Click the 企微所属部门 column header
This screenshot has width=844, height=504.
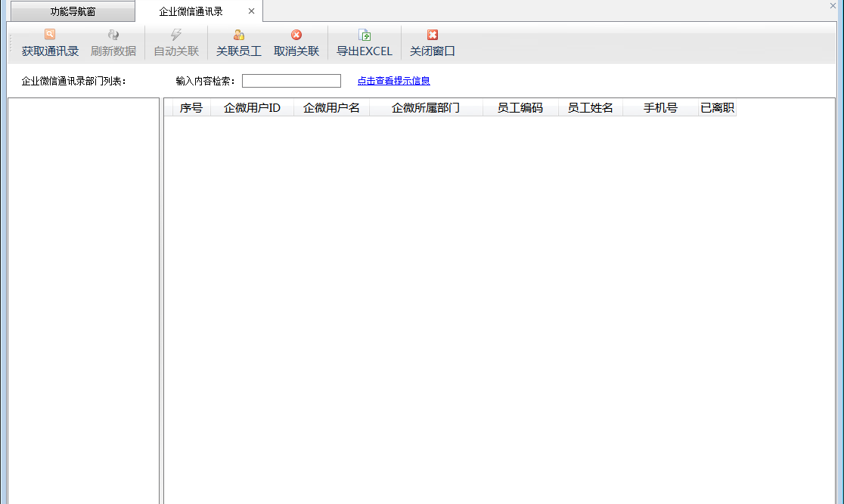click(426, 108)
